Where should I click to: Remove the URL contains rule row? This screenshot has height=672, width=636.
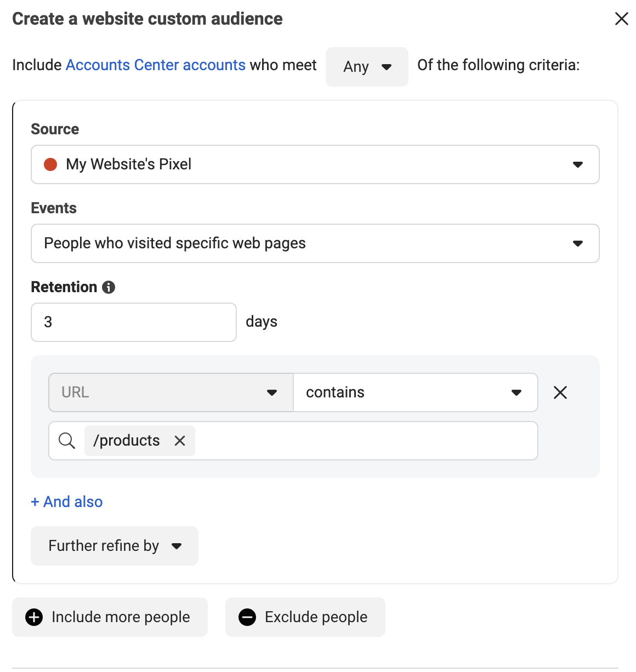(x=560, y=392)
